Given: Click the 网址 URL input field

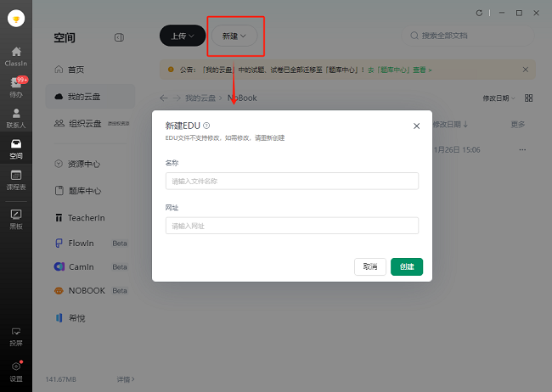Looking at the screenshot, I should (291, 226).
